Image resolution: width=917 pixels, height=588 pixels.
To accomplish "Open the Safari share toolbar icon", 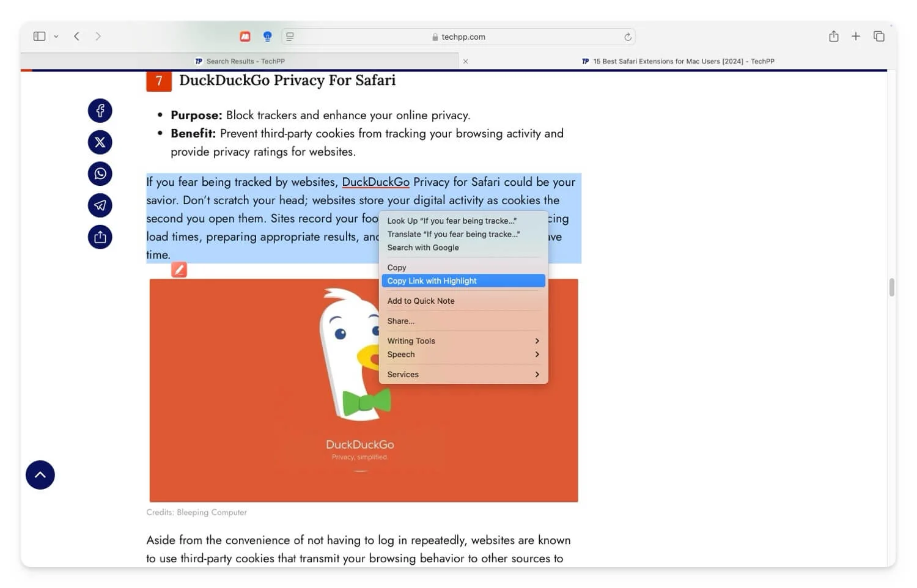I will (x=834, y=37).
